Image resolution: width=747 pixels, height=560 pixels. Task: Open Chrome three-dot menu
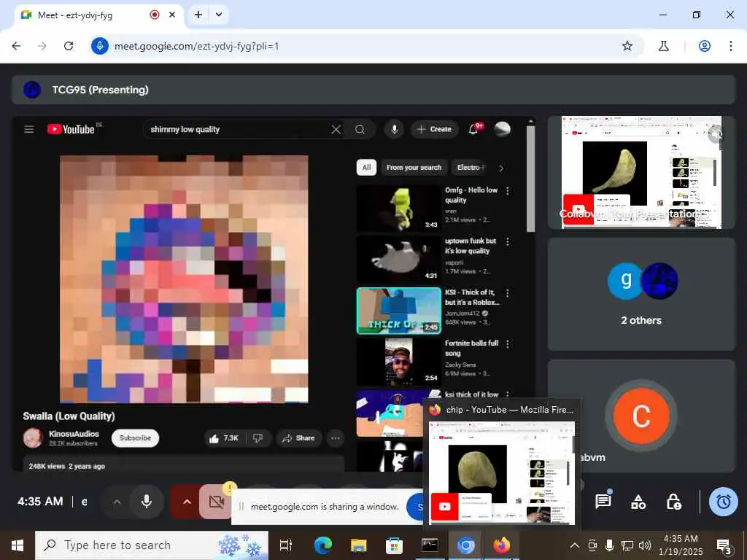pos(731,46)
